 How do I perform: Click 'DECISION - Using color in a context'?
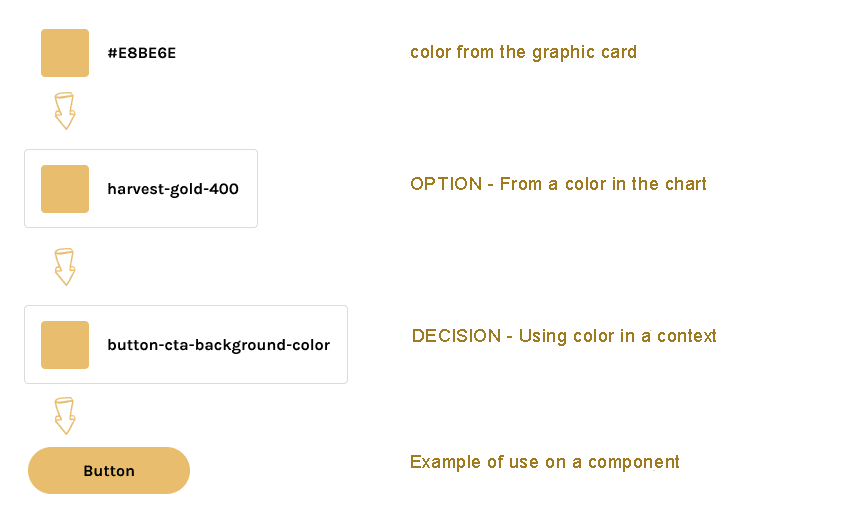point(564,336)
